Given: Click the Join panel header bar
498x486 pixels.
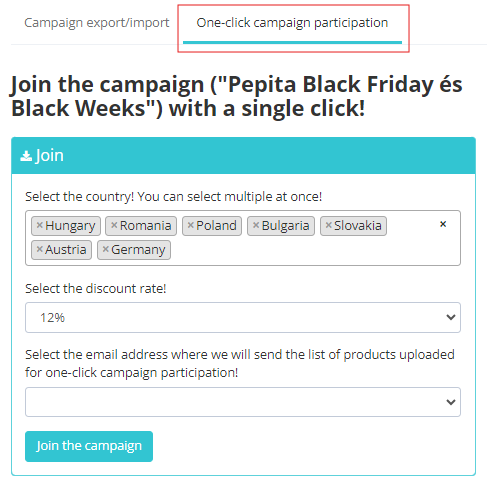Looking at the screenshot, I should point(243,156).
